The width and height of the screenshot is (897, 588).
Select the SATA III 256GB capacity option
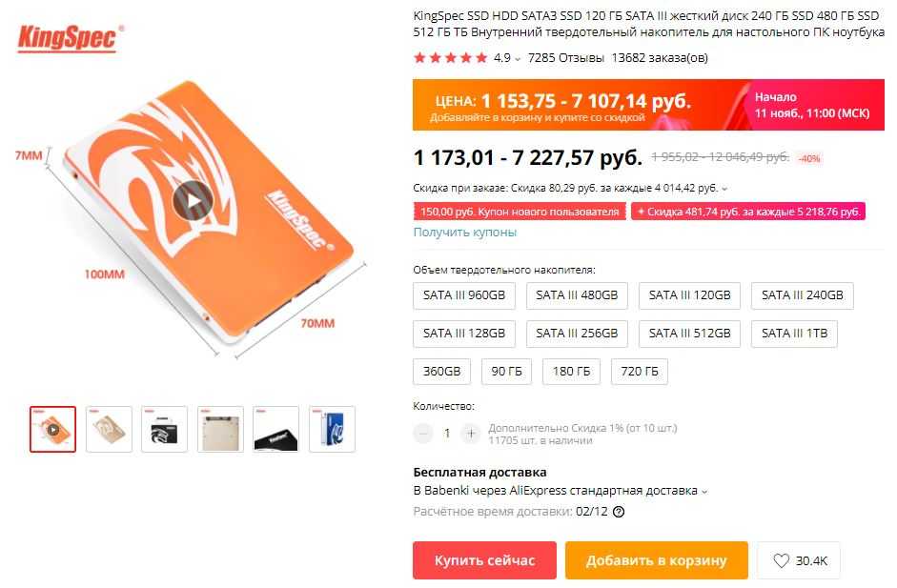pyautogui.click(x=577, y=334)
